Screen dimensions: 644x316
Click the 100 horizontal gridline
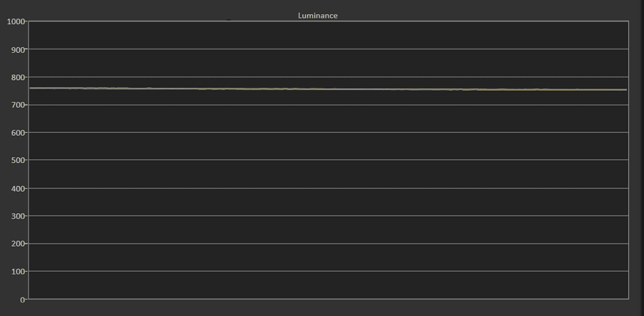tap(328, 271)
